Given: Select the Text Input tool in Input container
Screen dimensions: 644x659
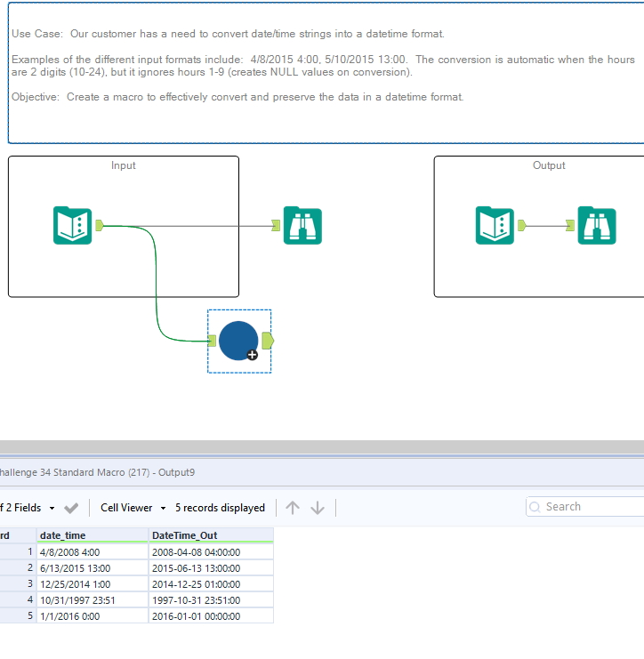Looking at the screenshot, I should [x=72, y=226].
